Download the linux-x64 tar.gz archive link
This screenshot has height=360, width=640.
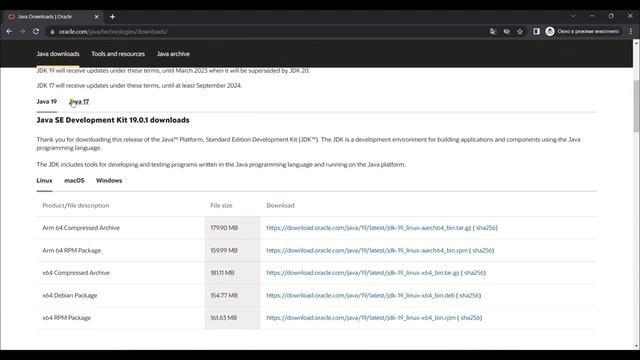[363, 273]
